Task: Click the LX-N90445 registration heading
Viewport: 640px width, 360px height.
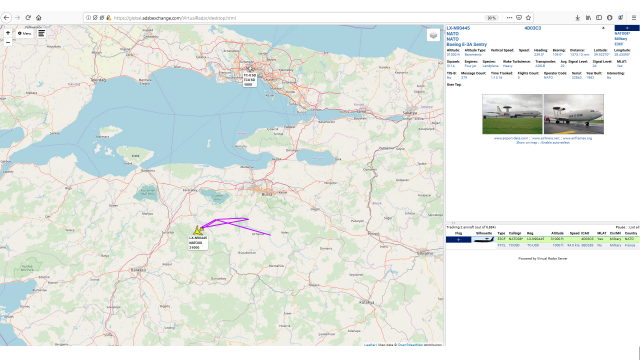Action: pos(458,28)
